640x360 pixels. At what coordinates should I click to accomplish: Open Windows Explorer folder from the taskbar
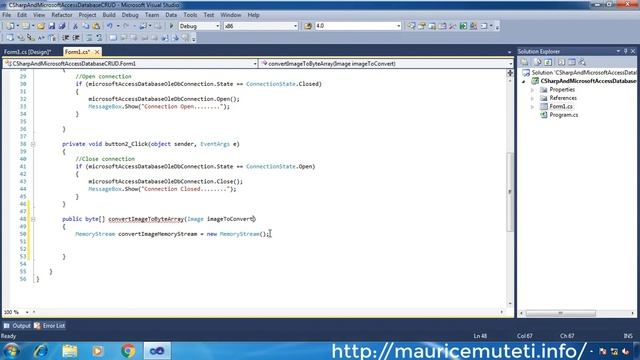[x=70, y=351]
